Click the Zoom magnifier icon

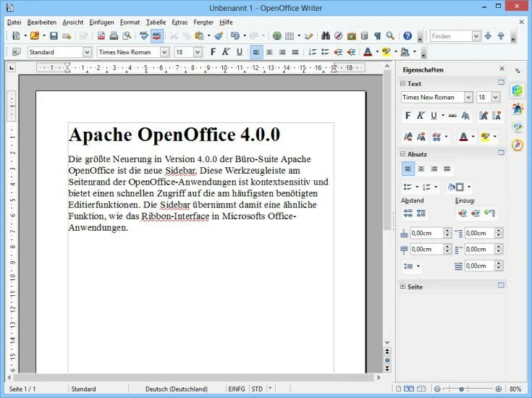pos(390,35)
